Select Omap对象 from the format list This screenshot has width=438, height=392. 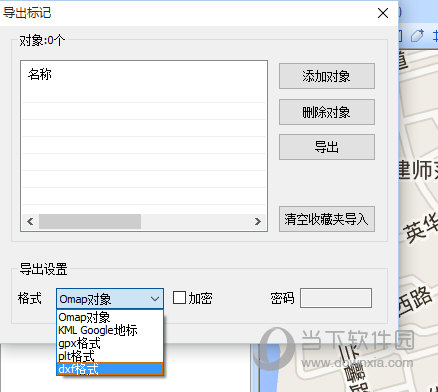coord(110,317)
